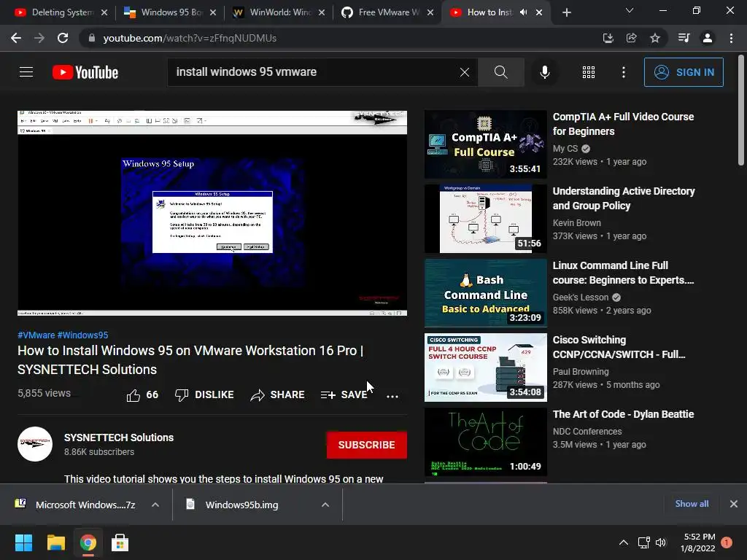The width and height of the screenshot is (747, 560).
Task: Expand options for Microsoft Windows 7z download
Action: [155, 505]
